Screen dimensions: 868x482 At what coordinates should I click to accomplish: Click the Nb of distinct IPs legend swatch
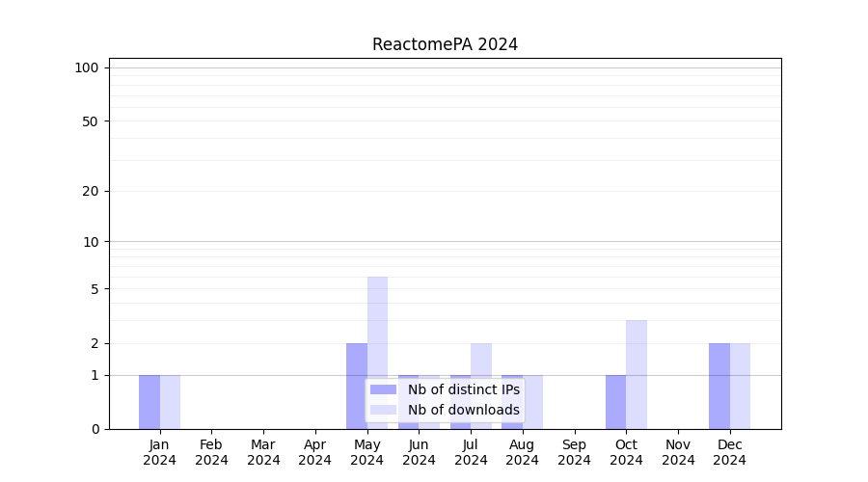tap(383, 389)
